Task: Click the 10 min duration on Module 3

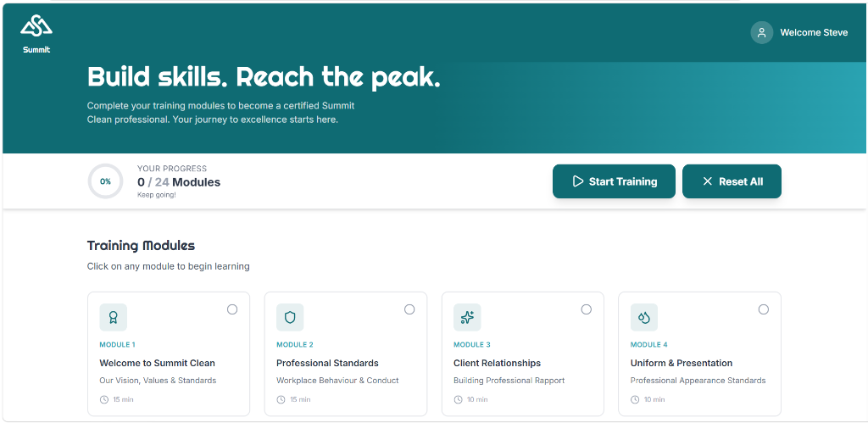Action: pos(477,399)
